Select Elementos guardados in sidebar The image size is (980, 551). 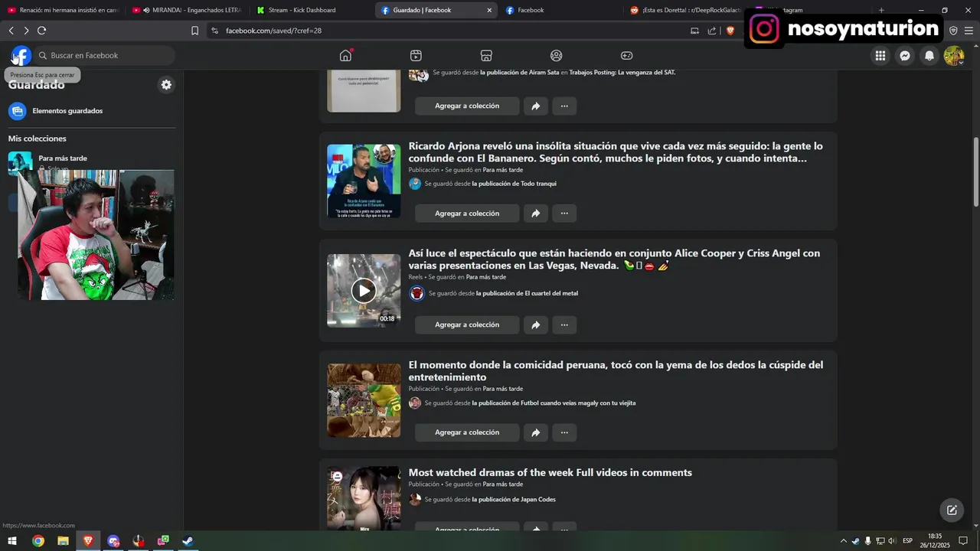pos(92,111)
